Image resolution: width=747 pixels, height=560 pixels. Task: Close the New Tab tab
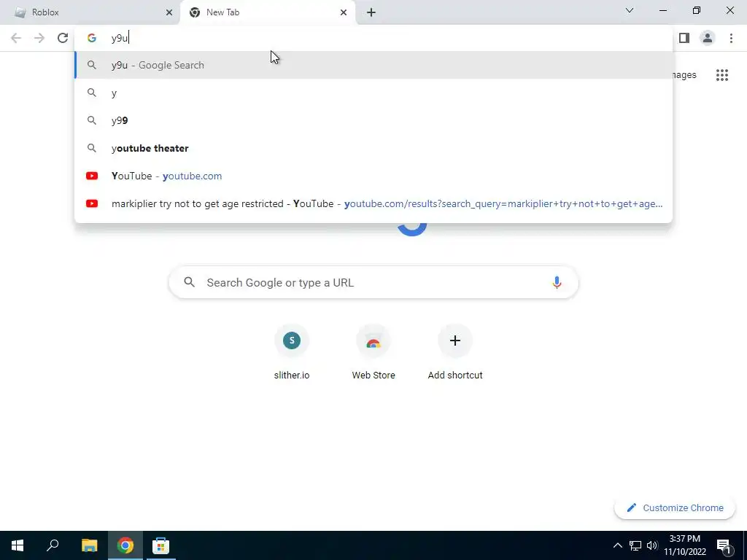(x=344, y=12)
